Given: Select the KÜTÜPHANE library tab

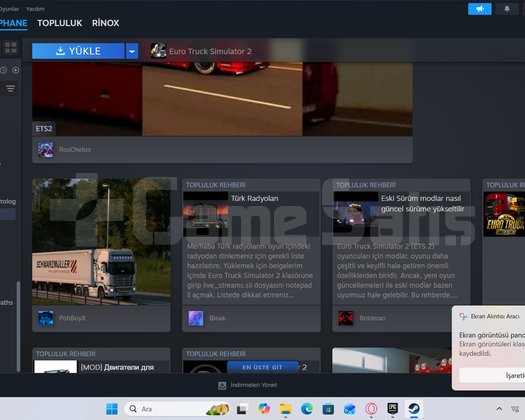Looking at the screenshot, I should (13, 23).
